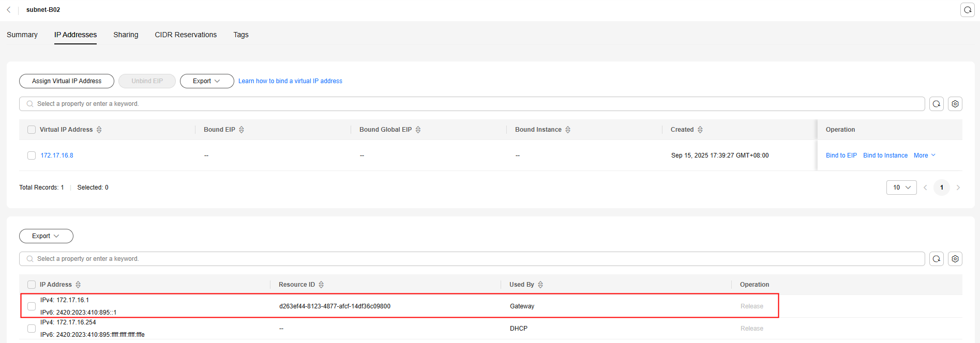Click the page refresh icon at top right
The height and width of the screenshot is (343, 980).
[x=967, y=10]
